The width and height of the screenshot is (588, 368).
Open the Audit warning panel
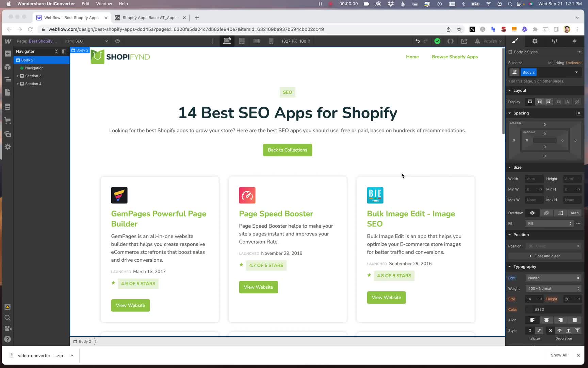[x=7, y=307]
